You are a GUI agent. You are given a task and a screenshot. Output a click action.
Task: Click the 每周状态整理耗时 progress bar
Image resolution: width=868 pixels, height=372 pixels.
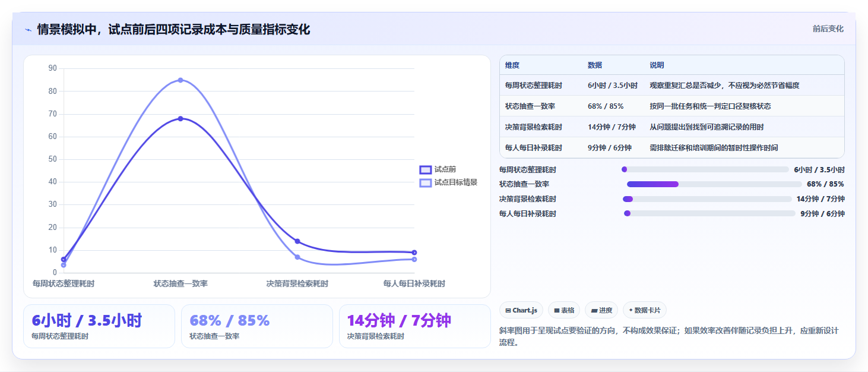(x=705, y=169)
